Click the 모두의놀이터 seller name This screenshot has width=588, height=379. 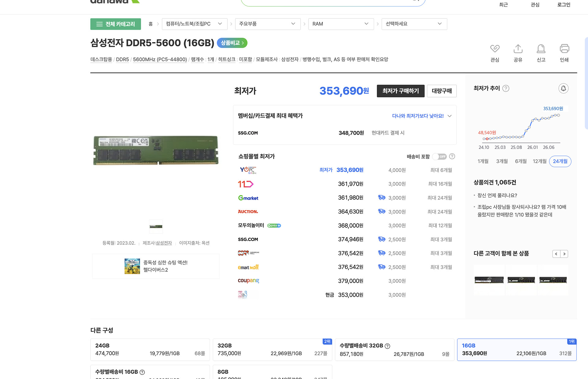(x=251, y=225)
